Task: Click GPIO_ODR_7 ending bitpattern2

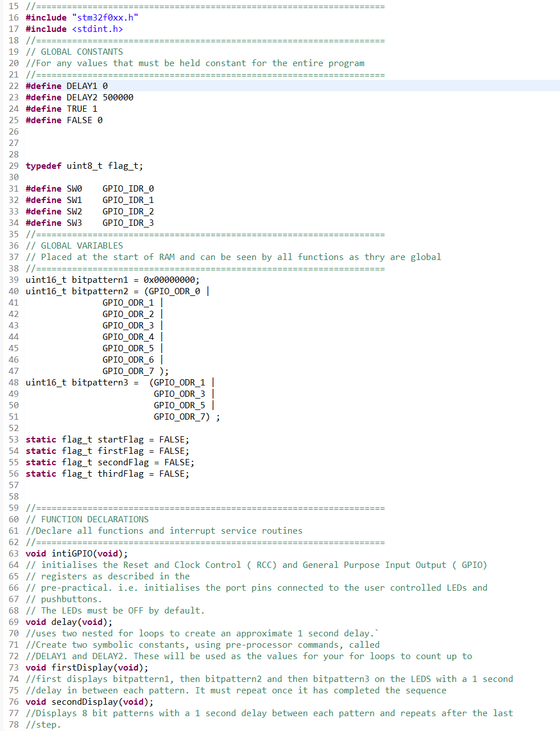Action: tap(128, 371)
